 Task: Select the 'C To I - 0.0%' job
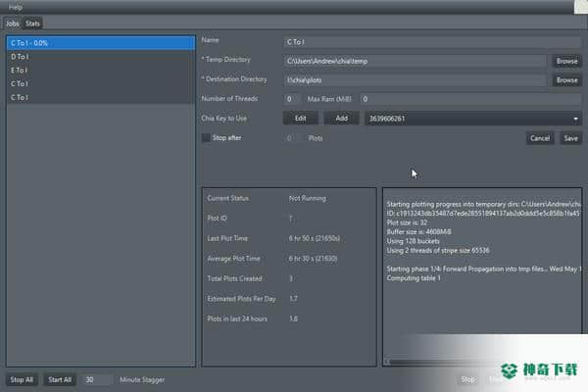tap(101, 43)
